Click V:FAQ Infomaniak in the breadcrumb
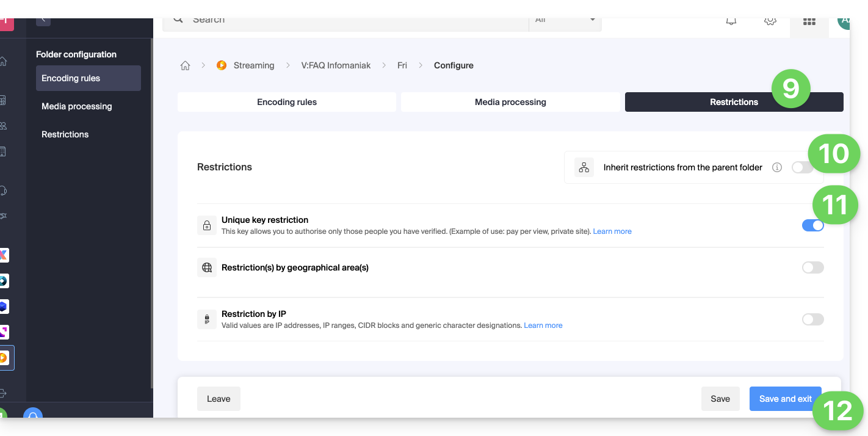Image resolution: width=868 pixels, height=436 pixels. click(x=336, y=65)
